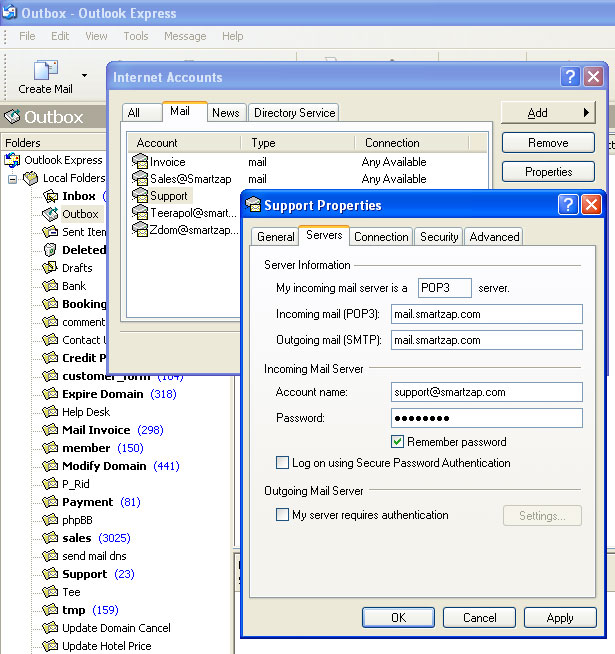
Task: Select the Directory Service tab
Action: 294,113
